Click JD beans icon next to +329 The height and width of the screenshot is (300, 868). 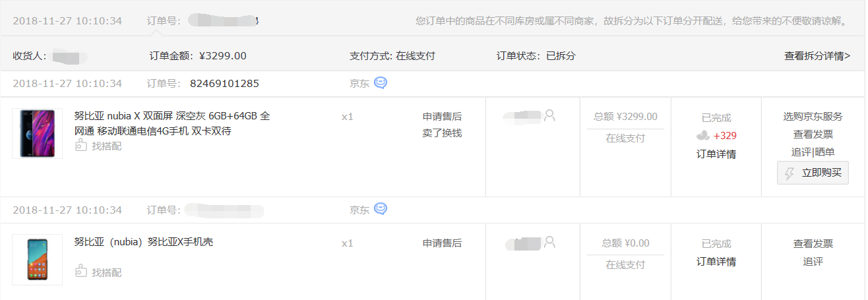[x=703, y=136]
